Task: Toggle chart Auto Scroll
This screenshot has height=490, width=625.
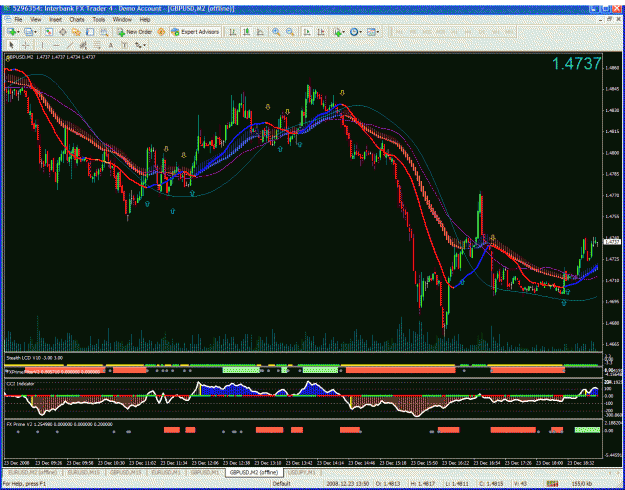Action: point(307,32)
